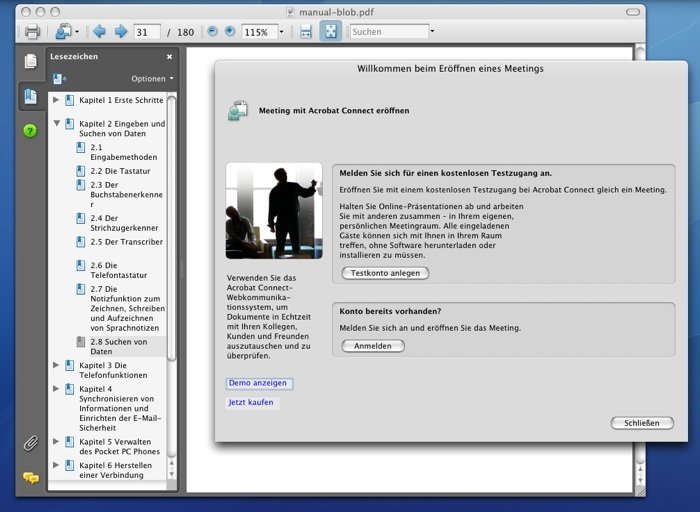700x512 pixels.
Task: Expand Kapitel 4 Synchronisieren von Informationen
Action: [56, 389]
